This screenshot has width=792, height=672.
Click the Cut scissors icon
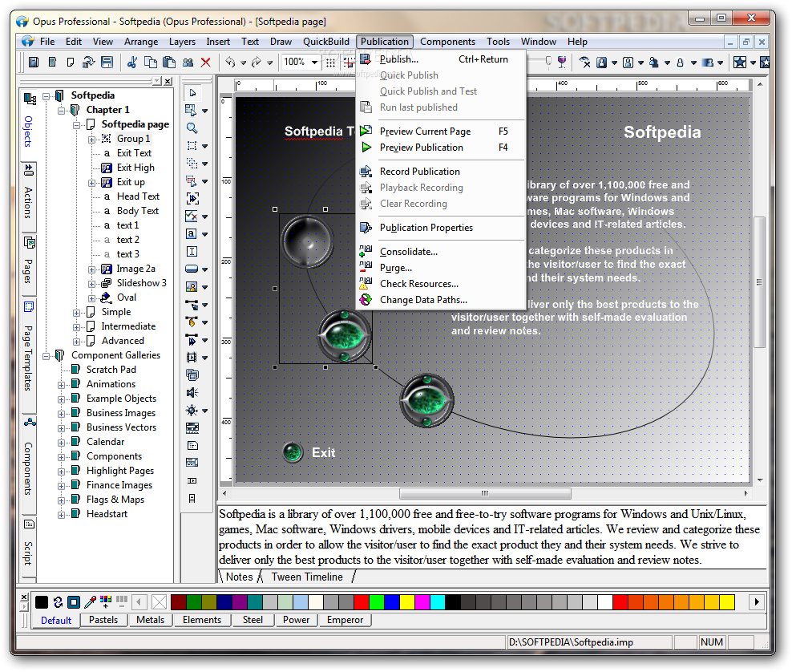[132, 62]
